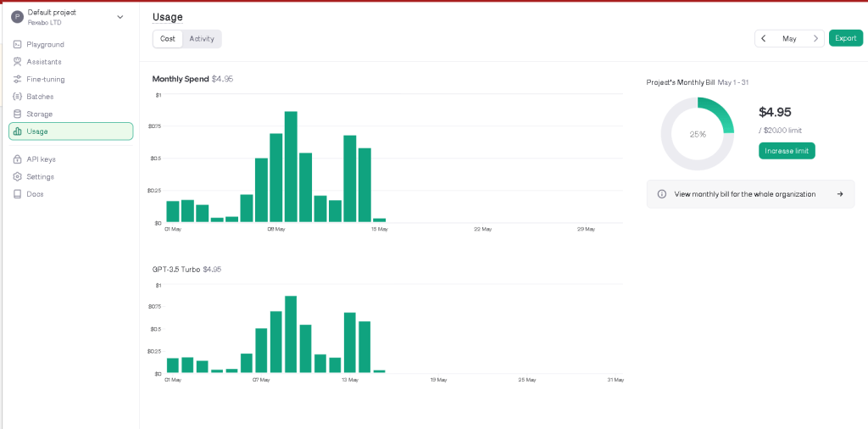868x429 pixels.
Task: Open Fine-tuning from the sidebar
Action: [x=71, y=79]
